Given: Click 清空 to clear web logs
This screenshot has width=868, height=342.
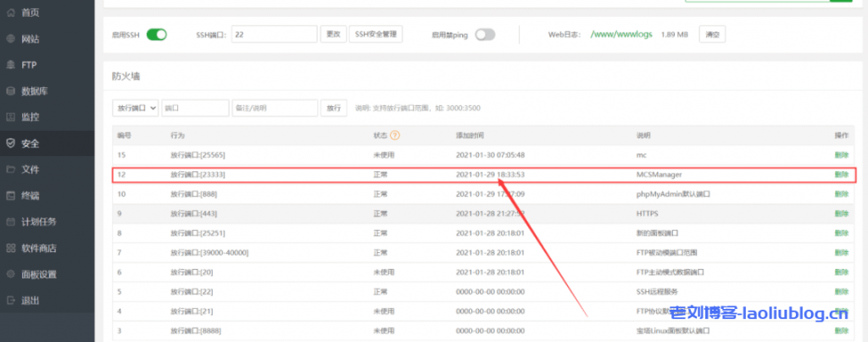Looking at the screenshot, I should tap(712, 35).
